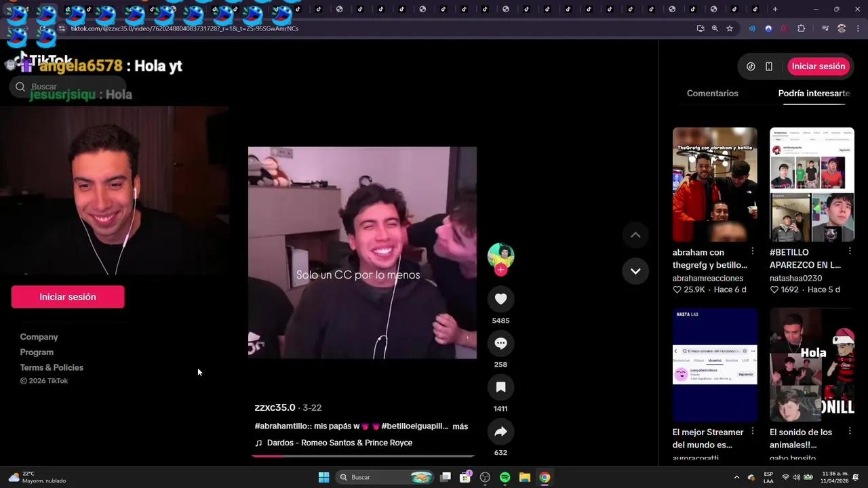Click the blue circular arch extension icon

tap(768, 28)
